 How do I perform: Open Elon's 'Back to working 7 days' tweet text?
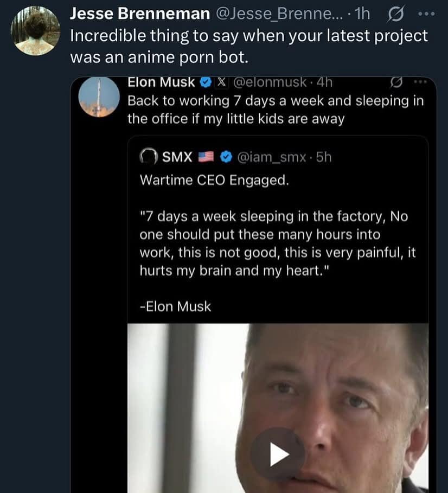[x=276, y=110]
